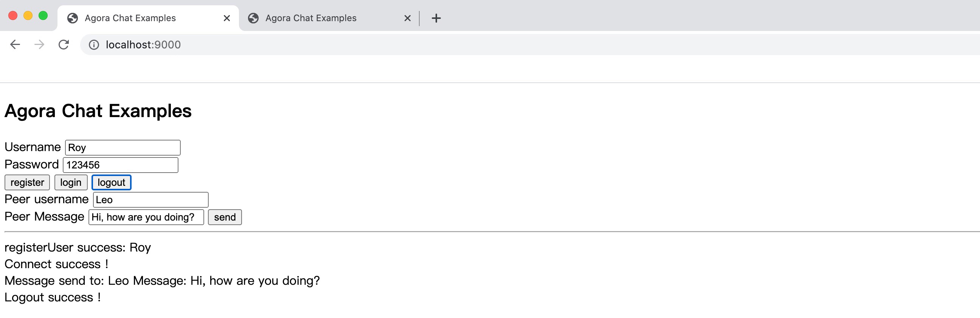Viewport: 980px width, 318px height.
Task: Open site information icon in address bar
Action: click(x=94, y=45)
